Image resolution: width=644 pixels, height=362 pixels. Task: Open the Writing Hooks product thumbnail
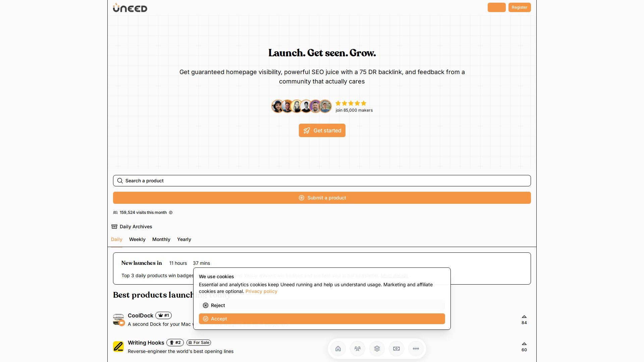118,347
